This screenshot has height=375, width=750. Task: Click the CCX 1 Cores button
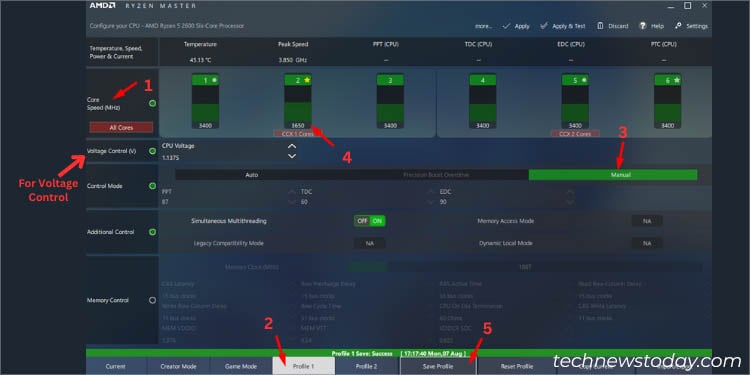click(x=298, y=134)
